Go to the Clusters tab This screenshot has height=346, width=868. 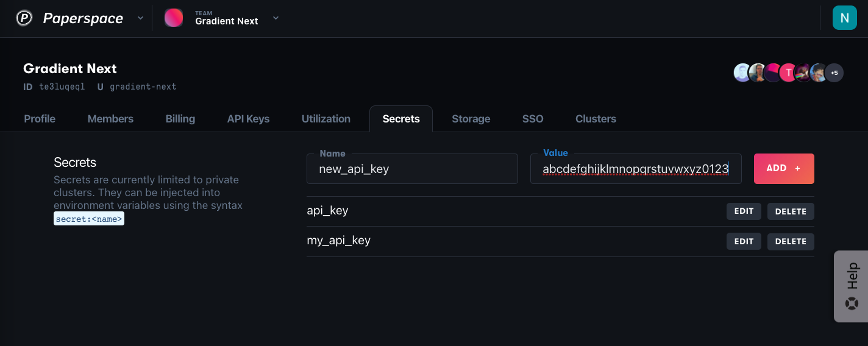(596, 119)
